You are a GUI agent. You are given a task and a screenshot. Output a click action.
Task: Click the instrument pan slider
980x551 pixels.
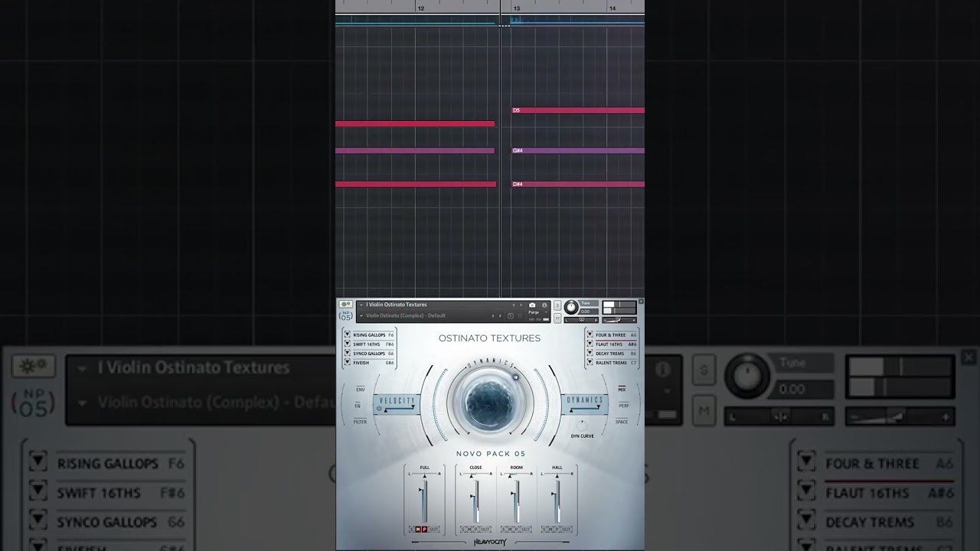[581, 320]
